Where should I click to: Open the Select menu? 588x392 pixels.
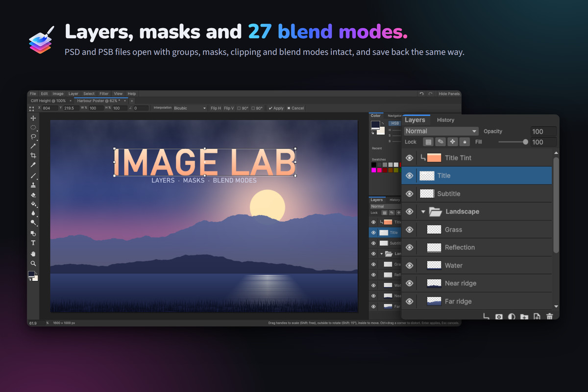[x=89, y=94]
